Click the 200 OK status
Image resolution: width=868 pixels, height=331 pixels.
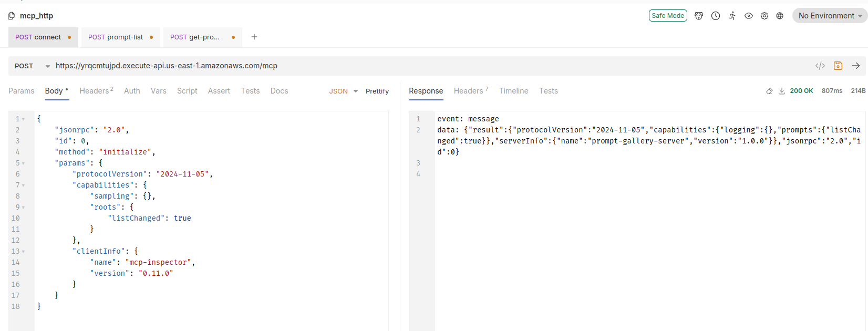(801, 91)
